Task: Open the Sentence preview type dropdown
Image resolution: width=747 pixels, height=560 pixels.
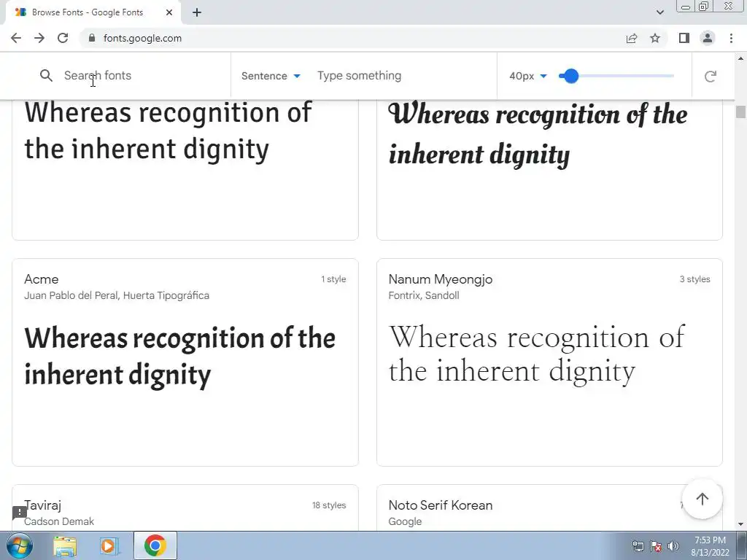Action: (x=271, y=76)
